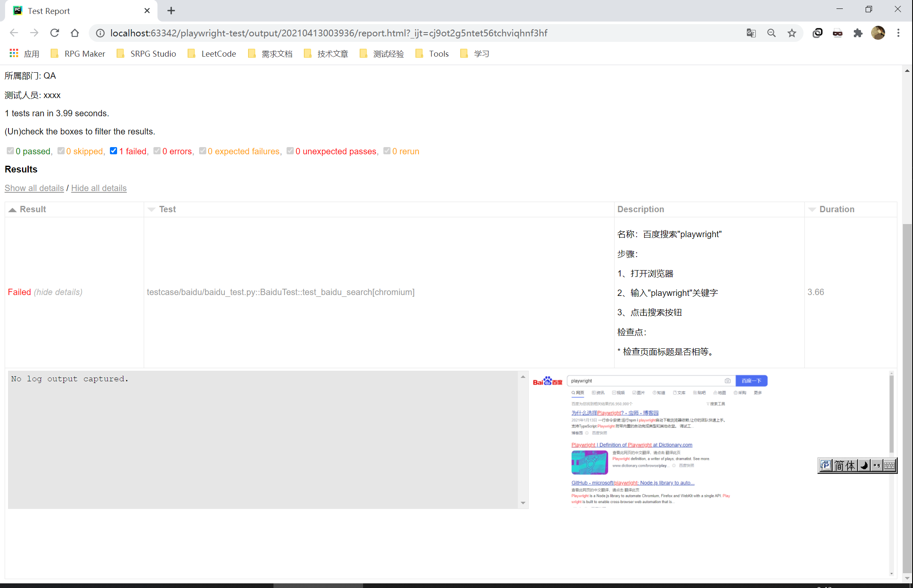913x588 pixels.
Task: Click the "Hide all details" link
Action: [98, 188]
